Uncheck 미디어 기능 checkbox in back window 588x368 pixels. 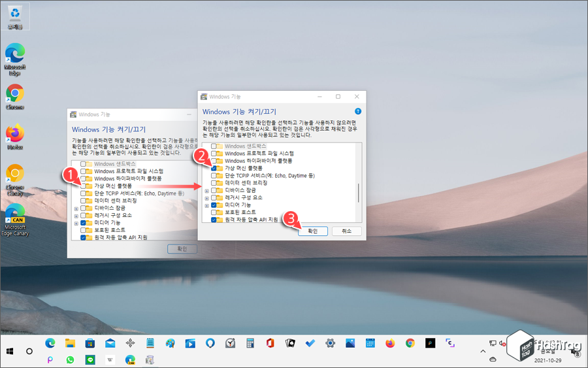[x=83, y=223]
